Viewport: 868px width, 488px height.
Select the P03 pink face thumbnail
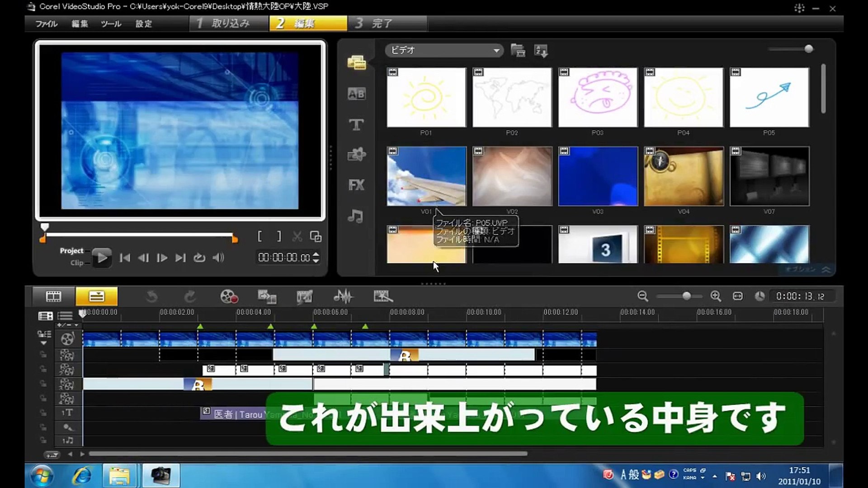click(x=598, y=97)
